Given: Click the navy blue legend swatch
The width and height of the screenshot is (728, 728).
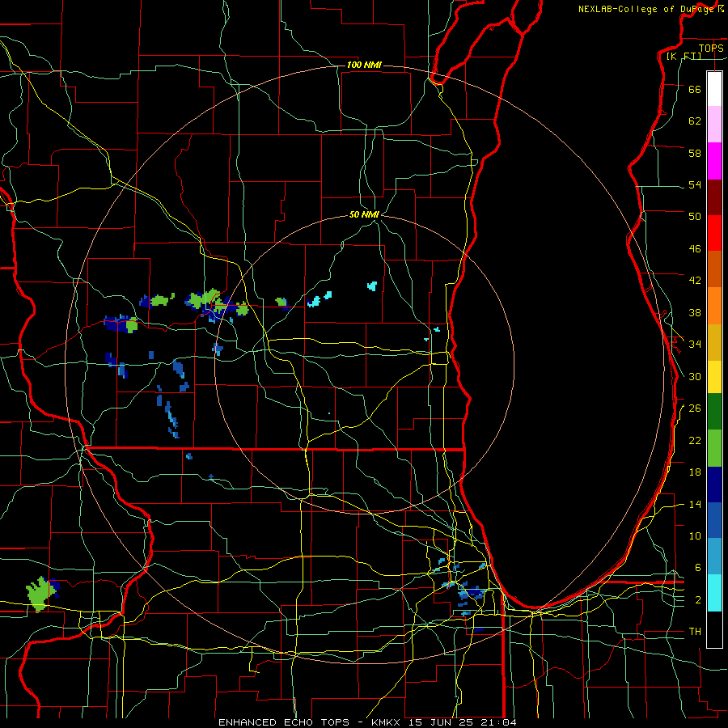Looking at the screenshot, I should click(x=714, y=485).
